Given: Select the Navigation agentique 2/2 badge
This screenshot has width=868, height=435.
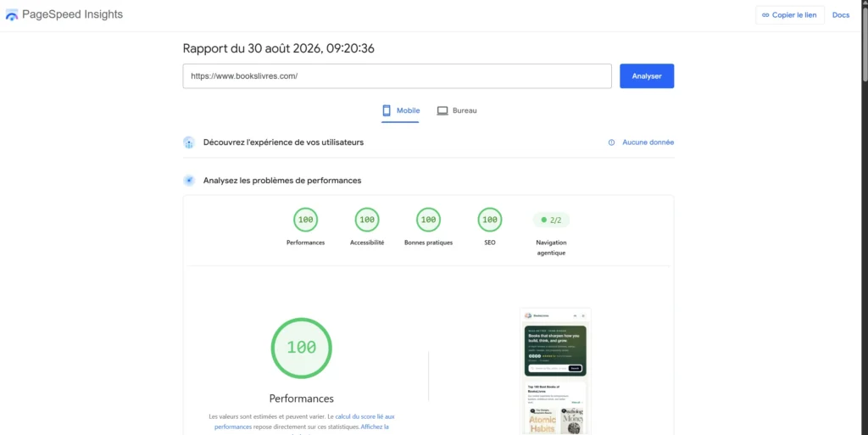Looking at the screenshot, I should coord(551,220).
